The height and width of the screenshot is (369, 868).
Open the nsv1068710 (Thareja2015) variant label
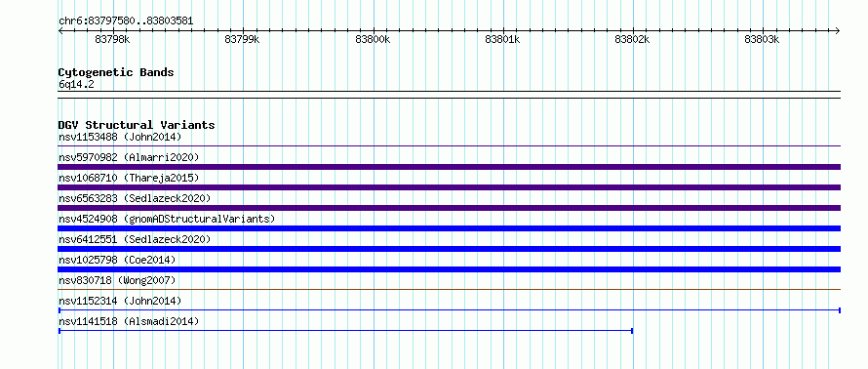pos(129,178)
